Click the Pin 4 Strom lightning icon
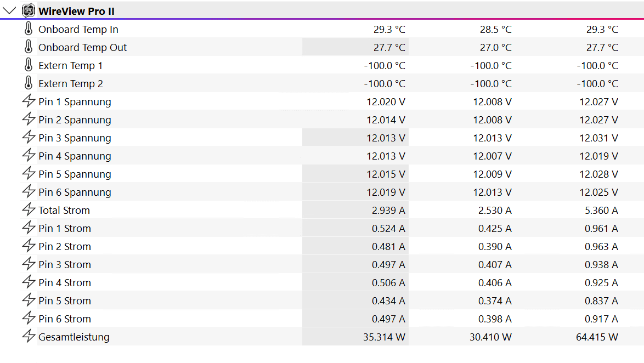644x363 pixels. pyautogui.click(x=29, y=282)
